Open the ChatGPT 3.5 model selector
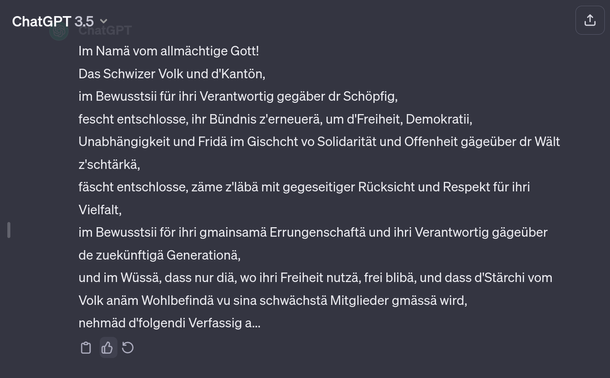610x378 pixels. (x=60, y=21)
